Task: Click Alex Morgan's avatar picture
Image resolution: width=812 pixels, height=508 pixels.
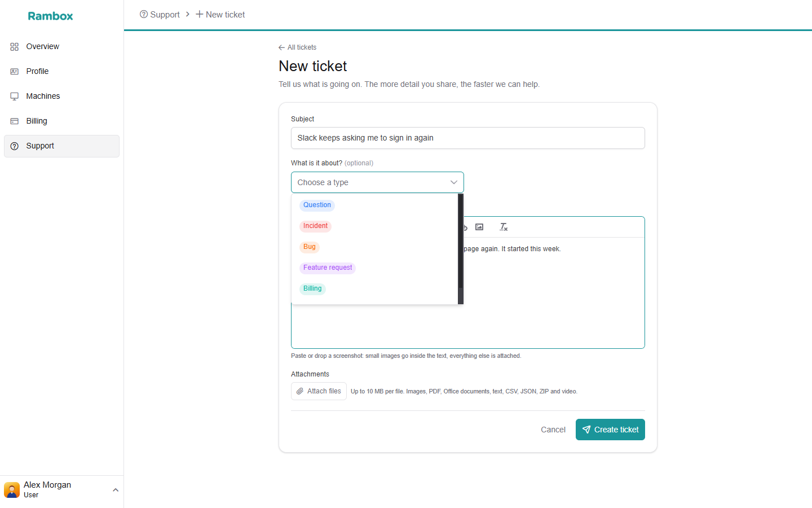Action: point(12,490)
